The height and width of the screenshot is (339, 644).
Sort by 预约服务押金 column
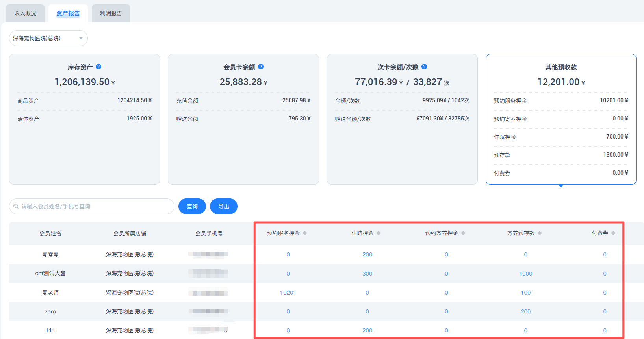pos(305,233)
